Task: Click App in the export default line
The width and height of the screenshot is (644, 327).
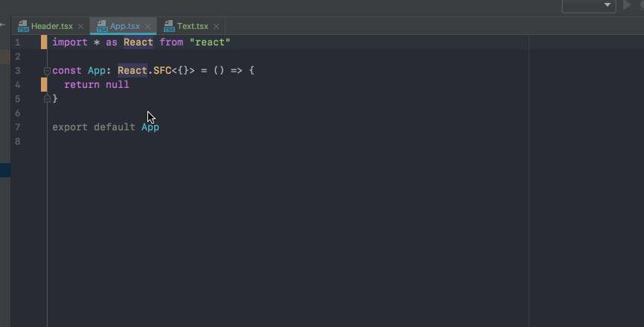Action: point(150,127)
